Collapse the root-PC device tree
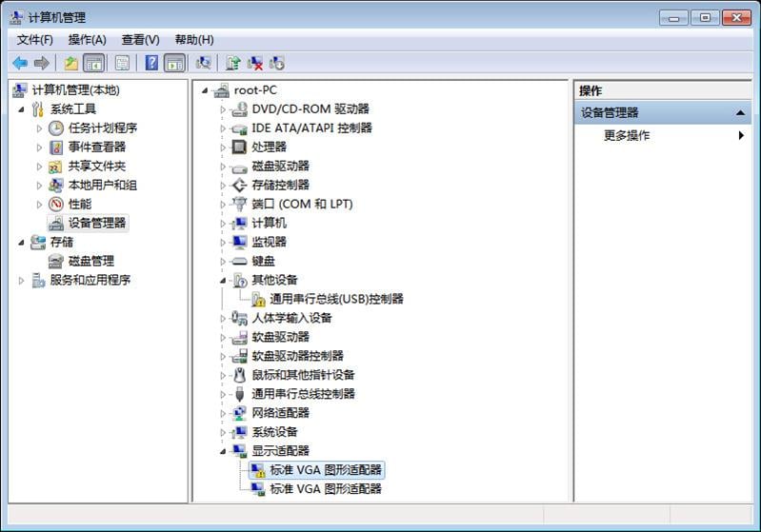Screen dimensions: 761x532 [205, 90]
